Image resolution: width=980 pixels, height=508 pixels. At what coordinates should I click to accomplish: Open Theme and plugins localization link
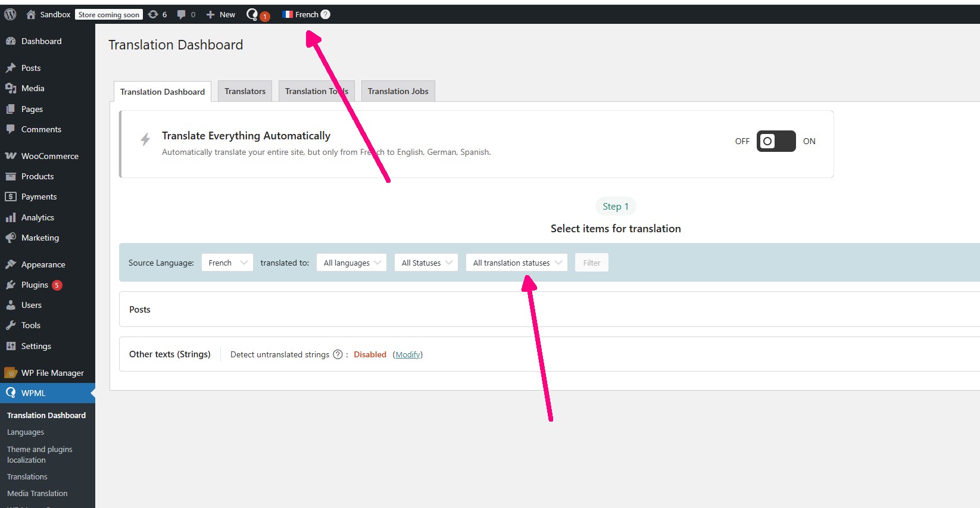(x=40, y=454)
